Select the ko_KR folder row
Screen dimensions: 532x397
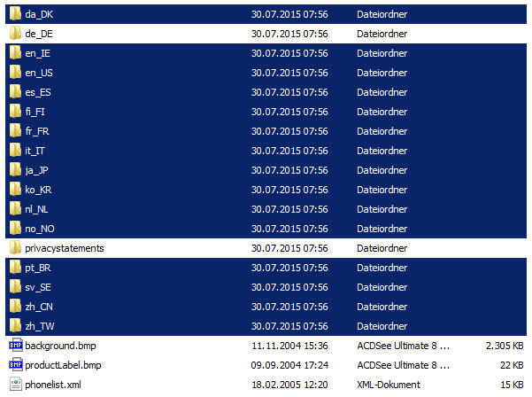click(x=266, y=190)
